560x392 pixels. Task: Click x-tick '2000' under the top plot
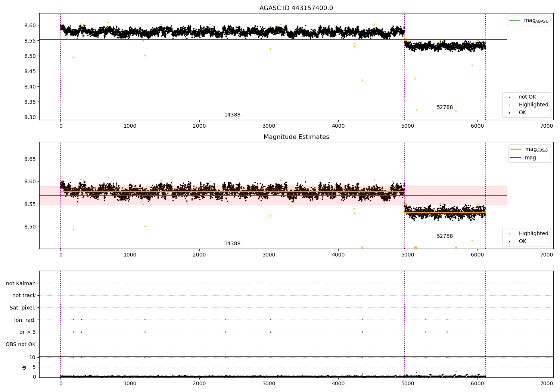(199, 126)
